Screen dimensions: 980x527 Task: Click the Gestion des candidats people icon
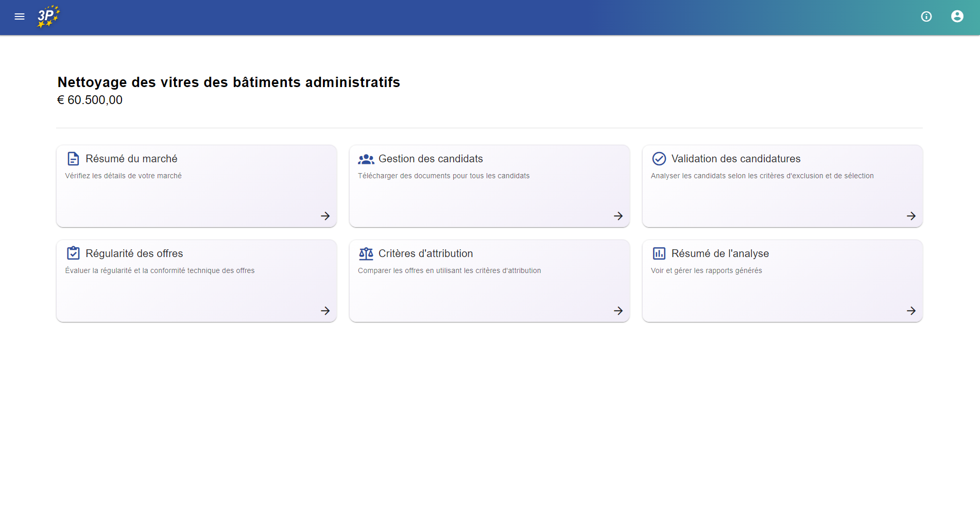point(366,158)
